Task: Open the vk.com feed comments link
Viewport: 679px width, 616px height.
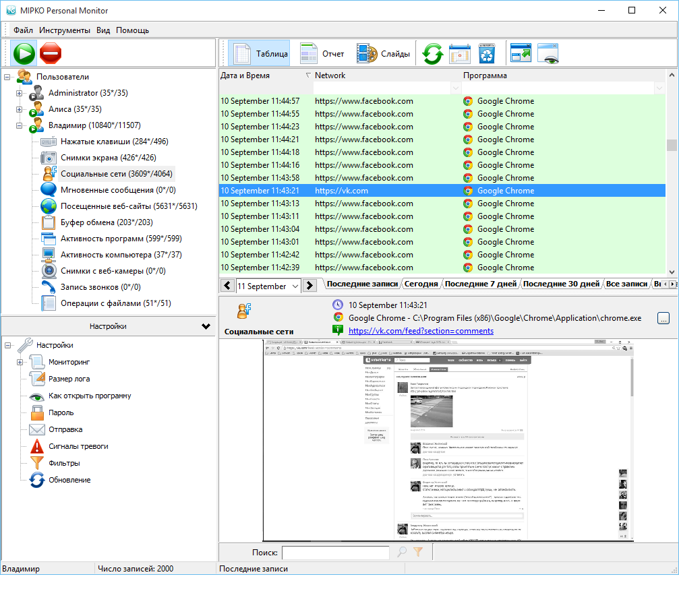Action: click(421, 331)
